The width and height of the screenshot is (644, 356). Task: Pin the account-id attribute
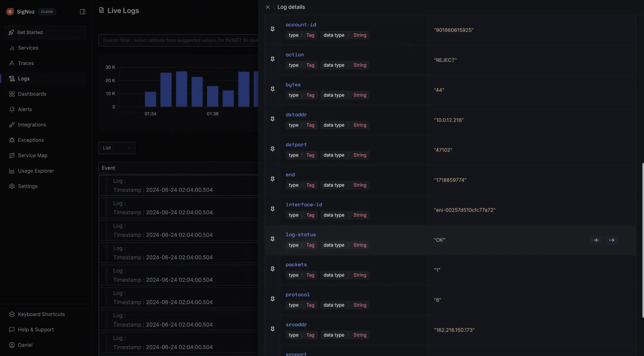(272, 29)
